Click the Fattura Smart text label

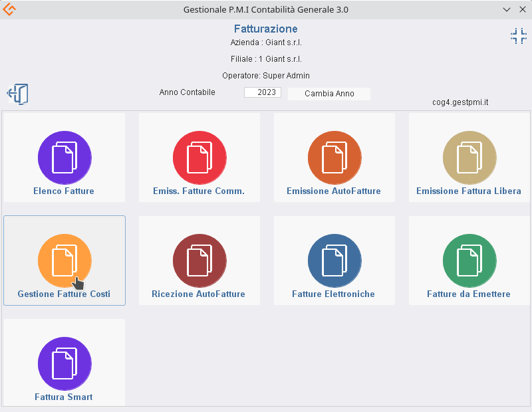point(64,397)
